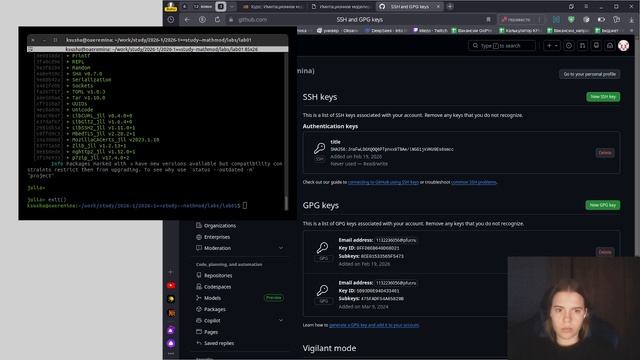
Task: Delete the SSH key named 'title'
Action: click(x=605, y=153)
